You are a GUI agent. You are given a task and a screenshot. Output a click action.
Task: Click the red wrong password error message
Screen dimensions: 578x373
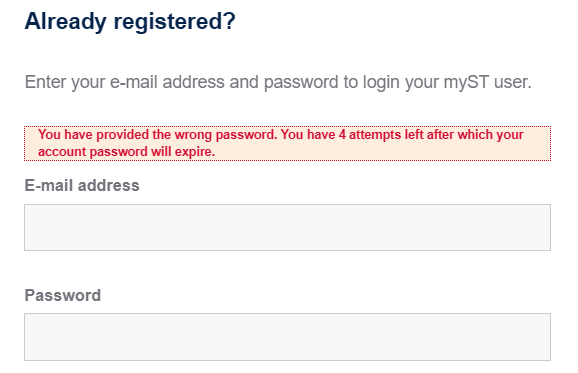[x=281, y=143]
